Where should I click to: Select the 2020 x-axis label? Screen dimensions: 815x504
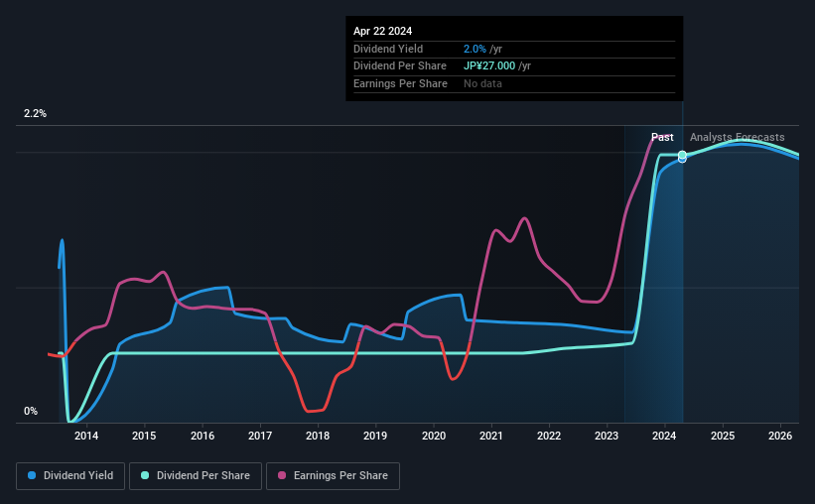pos(434,436)
